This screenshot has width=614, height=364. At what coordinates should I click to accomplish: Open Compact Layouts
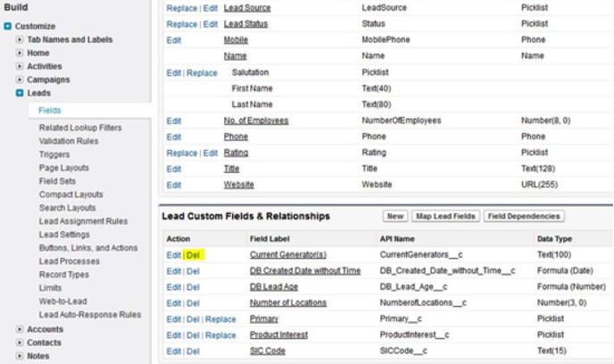point(71,194)
